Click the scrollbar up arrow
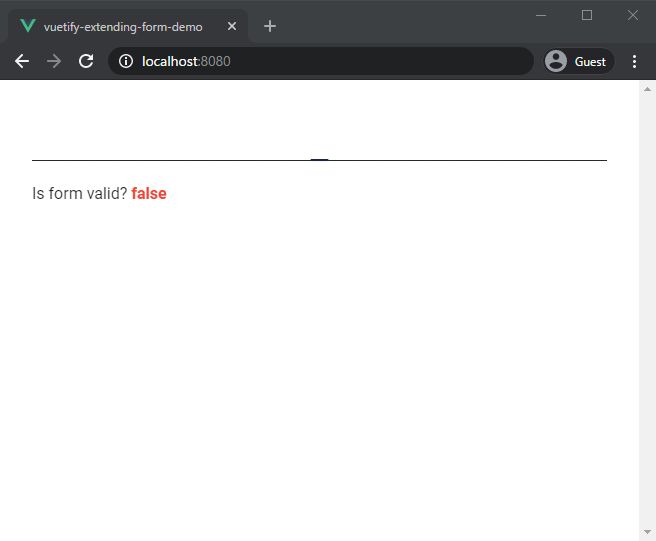656x541 pixels. 647,89
